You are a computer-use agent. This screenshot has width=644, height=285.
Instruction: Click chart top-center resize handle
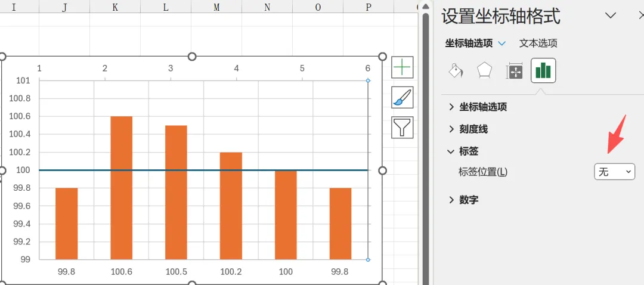[x=192, y=57]
